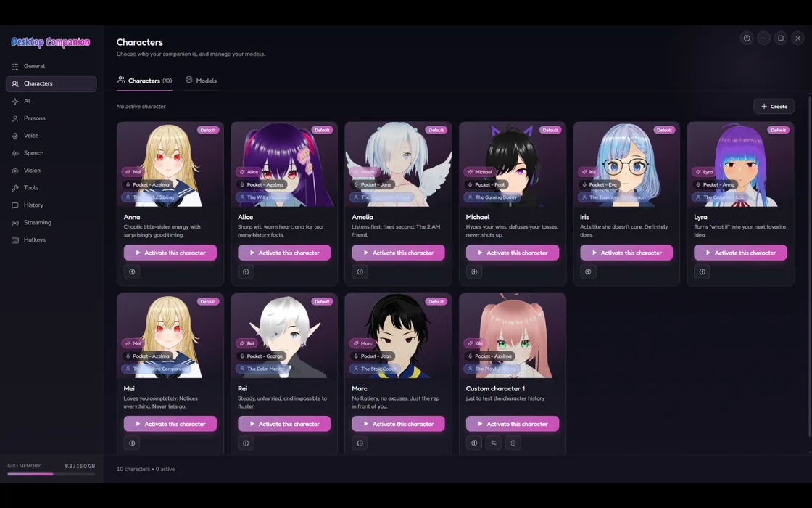Open the help icon in title bar
This screenshot has width=812, height=508.
click(746, 38)
